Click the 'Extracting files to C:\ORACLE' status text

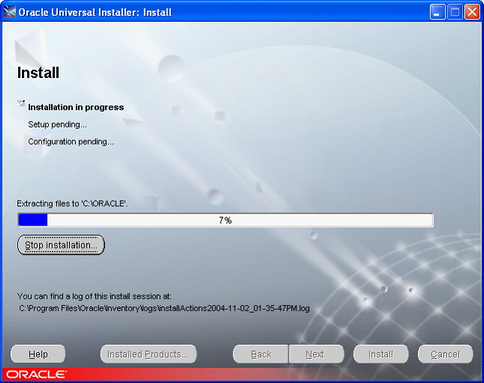(72, 204)
